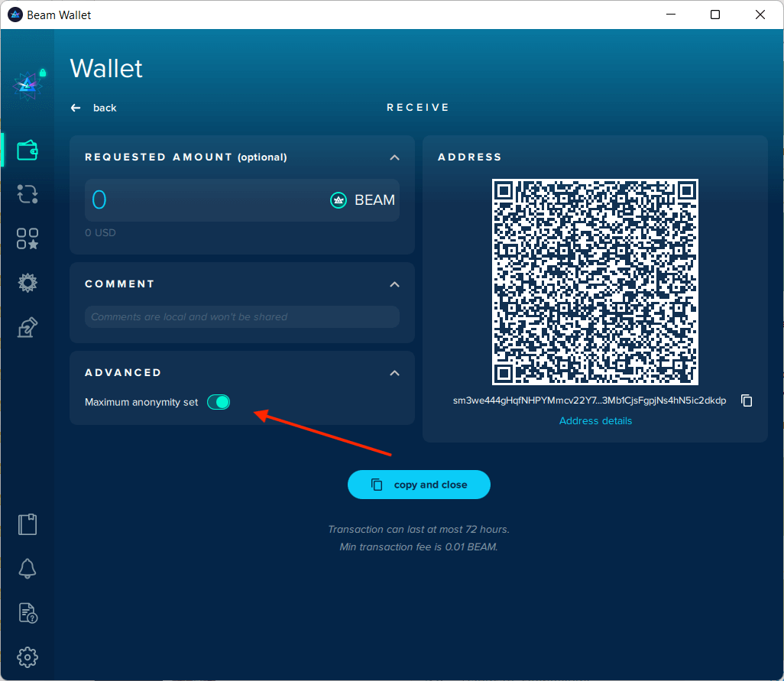784x681 pixels.
Task: Open Notifications bell icon
Action: pyautogui.click(x=28, y=569)
